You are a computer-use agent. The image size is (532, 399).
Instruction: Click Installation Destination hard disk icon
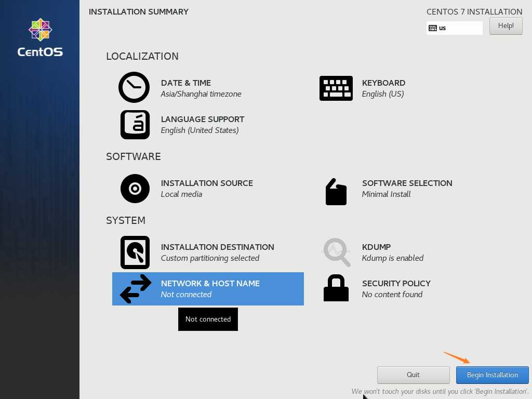[135, 252]
